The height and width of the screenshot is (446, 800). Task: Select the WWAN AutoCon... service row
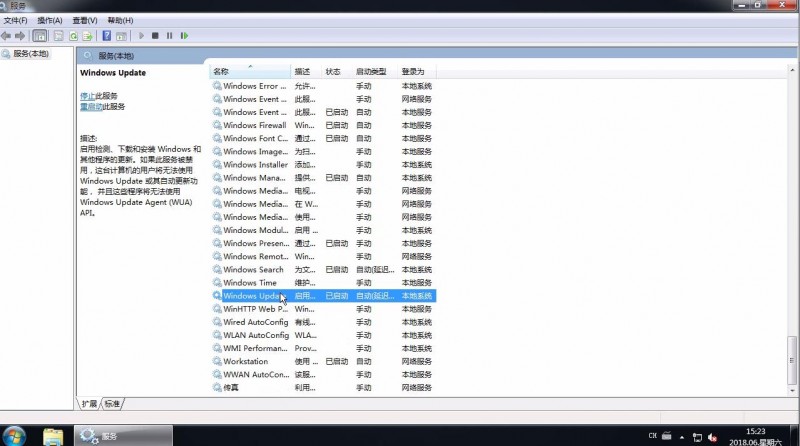[x=323, y=375]
